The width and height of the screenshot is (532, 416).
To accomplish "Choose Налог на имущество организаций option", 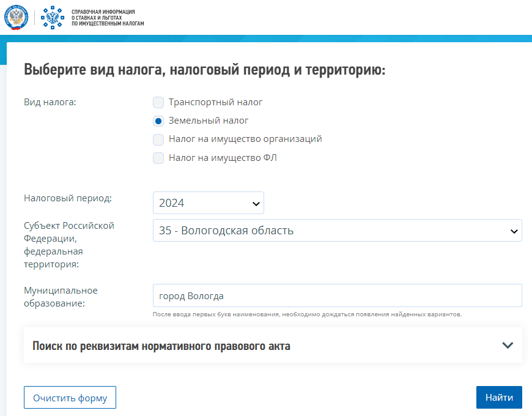I will (158, 139).
